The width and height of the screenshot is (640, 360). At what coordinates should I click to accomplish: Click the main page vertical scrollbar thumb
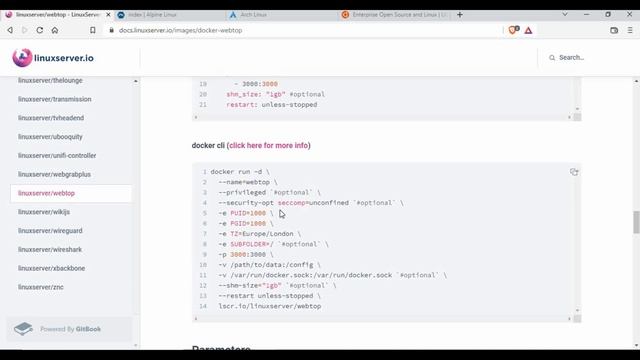point(636,222)
